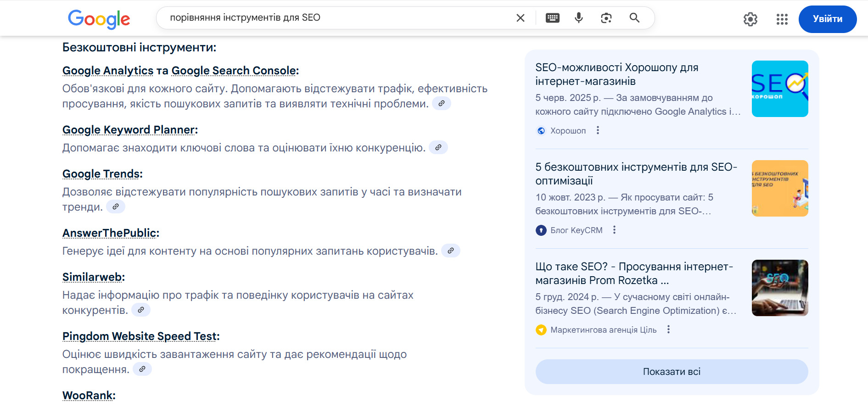Follow the Google Analytics link
Screen dimensions: 868x407
coord(108,71)
